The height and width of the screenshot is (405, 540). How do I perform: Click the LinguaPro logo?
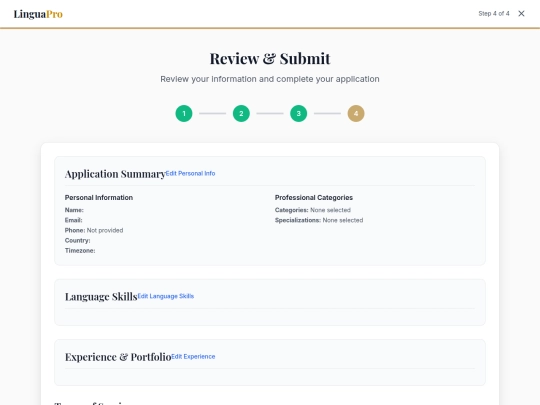tap(38, 14)
